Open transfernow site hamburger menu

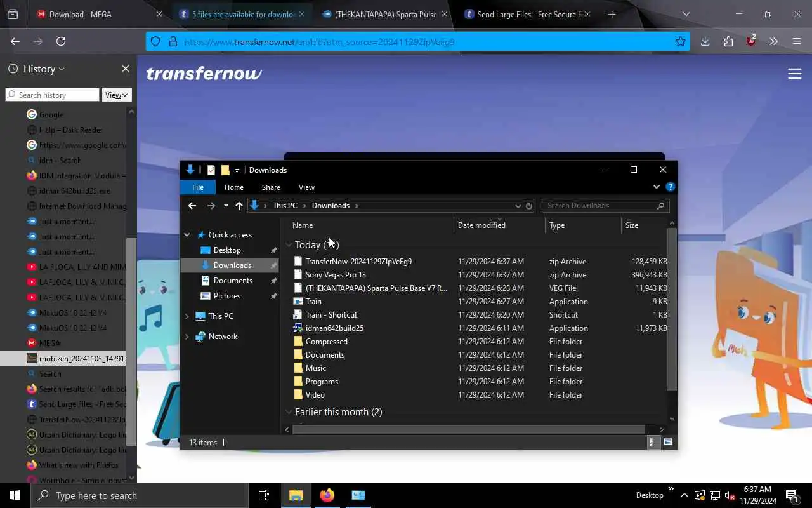click(795, 74)
